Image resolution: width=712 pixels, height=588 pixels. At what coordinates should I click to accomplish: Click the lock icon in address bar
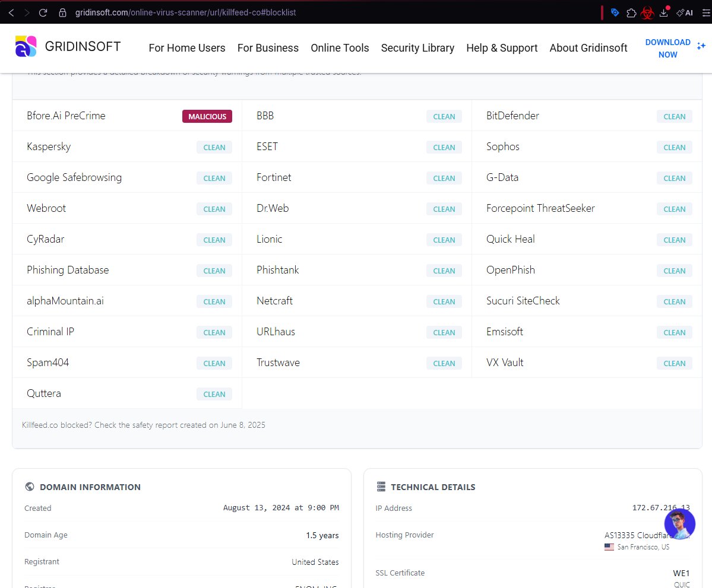click(x=63, y=12)
